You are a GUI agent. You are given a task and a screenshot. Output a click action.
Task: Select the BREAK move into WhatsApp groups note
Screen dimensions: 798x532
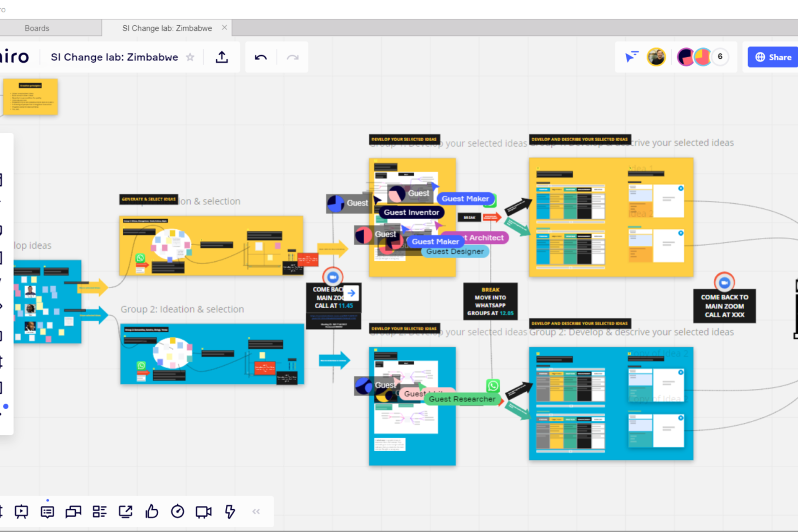point(490,302)
